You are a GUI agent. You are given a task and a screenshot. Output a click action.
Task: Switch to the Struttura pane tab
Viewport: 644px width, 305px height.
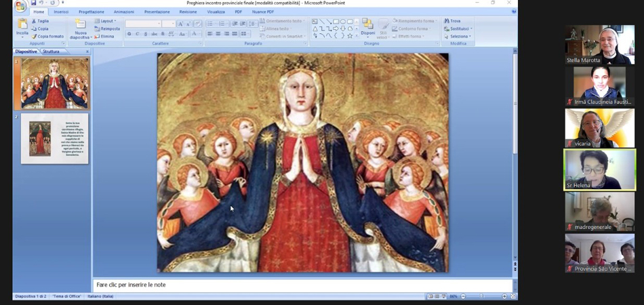coord(51,52)
